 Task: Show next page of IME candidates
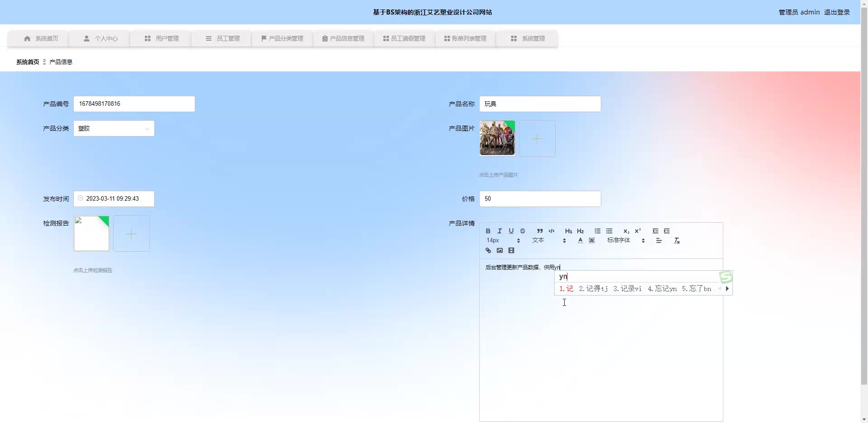point(727,289)
